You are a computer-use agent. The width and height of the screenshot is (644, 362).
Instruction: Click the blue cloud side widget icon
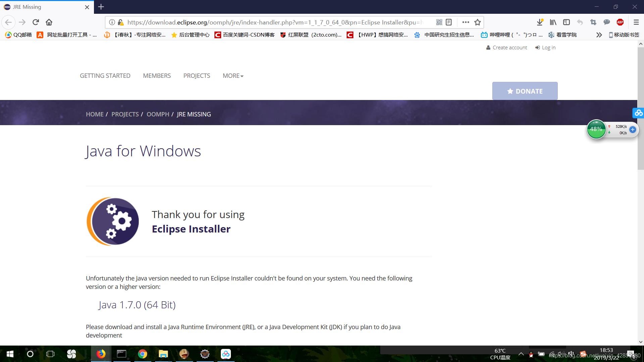pyautogui.click(x=638, y=113)
